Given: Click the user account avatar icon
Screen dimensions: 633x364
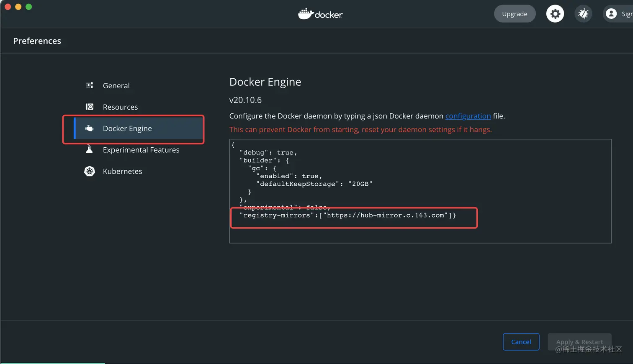Looking at the screenshot, I should tap(611, 14).
